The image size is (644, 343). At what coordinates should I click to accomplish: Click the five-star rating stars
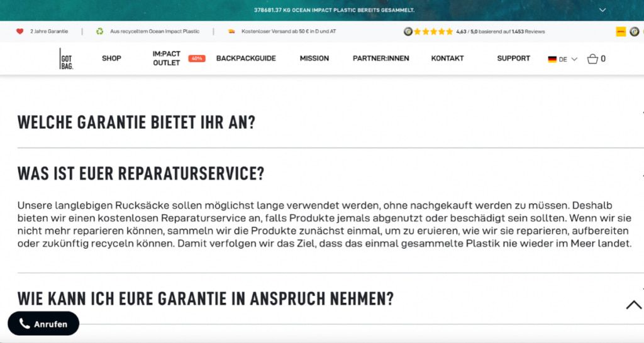tap(433, 31)
